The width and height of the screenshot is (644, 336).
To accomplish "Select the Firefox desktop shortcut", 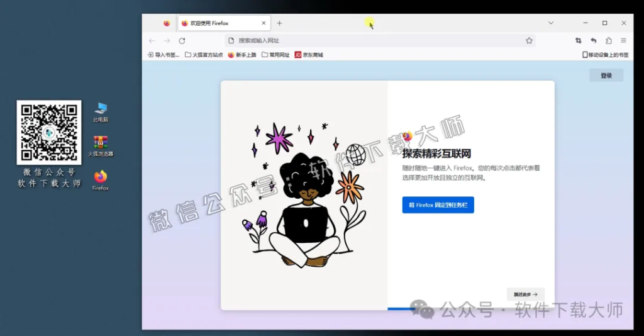I will [100, 181].
